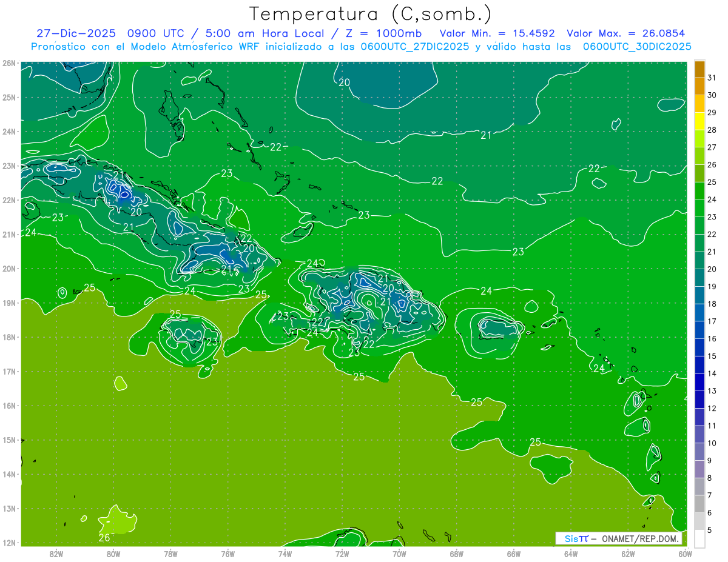Click the "Valor Min. = 15.4592" readout
The height and width of the screenshot is (562, 728).
coord(497,33)
